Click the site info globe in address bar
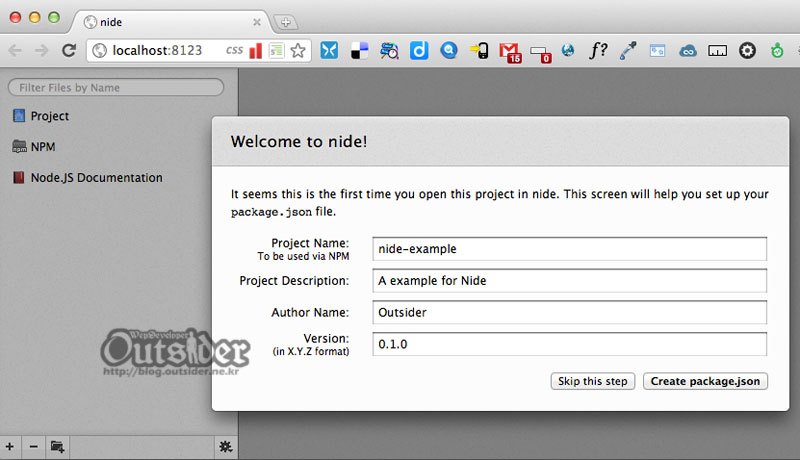800x460 pixels. pyautogui.click(x=99, y=50)
